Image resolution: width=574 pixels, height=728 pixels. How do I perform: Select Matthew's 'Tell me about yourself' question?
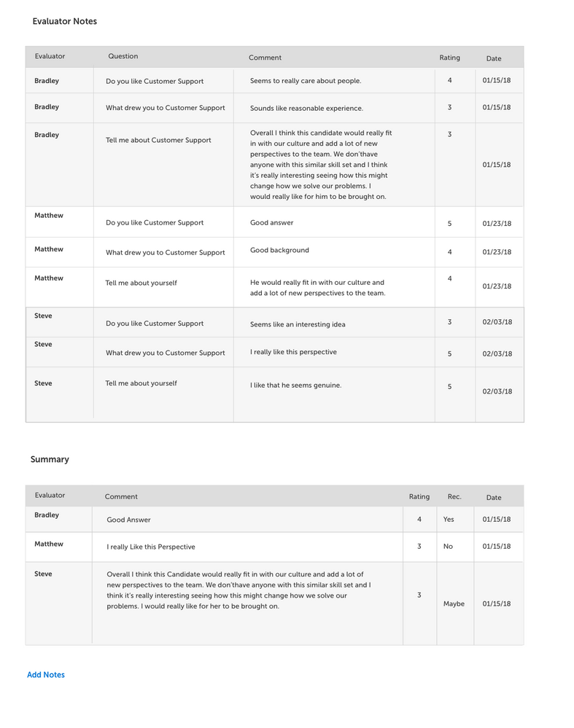tap(141, 283)
